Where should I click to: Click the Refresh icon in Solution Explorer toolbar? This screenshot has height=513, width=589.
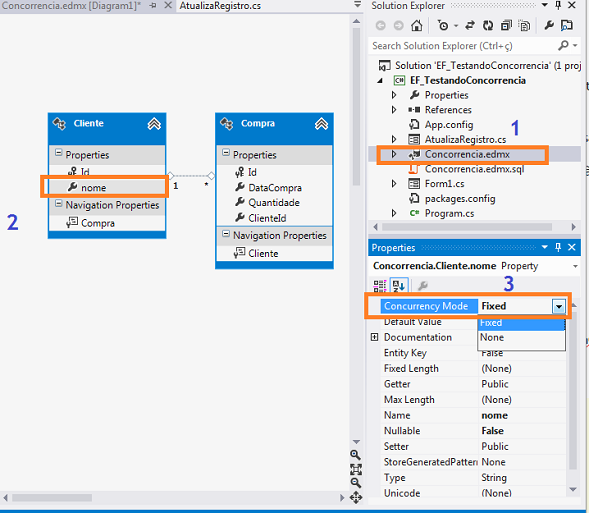[488, 26]
